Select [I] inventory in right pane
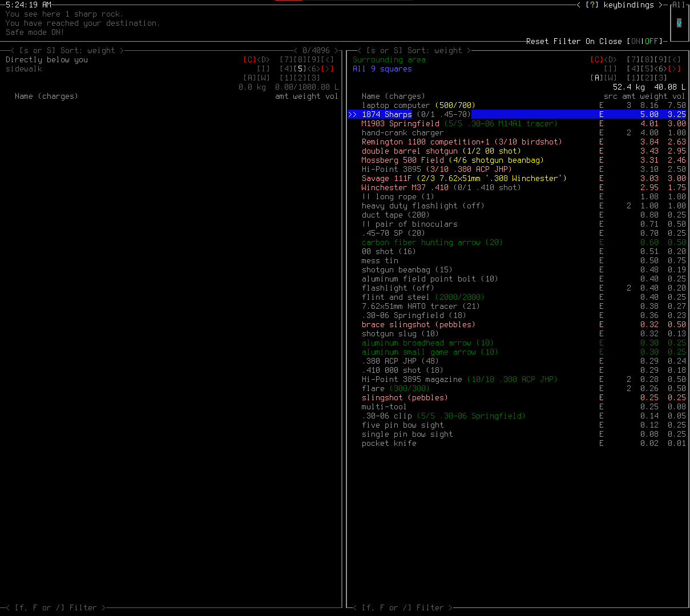Viewport: 690px width, 616px height. pyautogui.click(x=611, y=69)
